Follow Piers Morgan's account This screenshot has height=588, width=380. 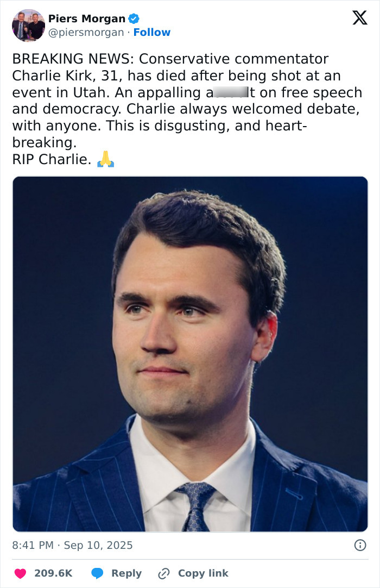[x=152, y=33]
